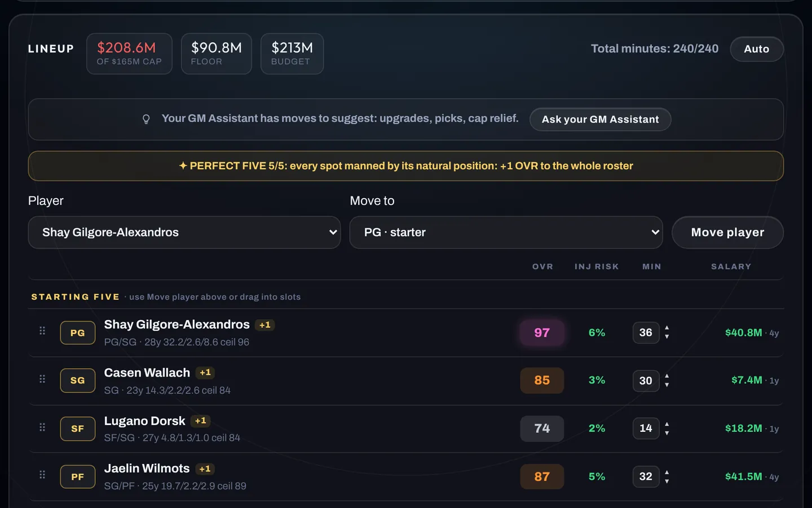Click the Total minutes 240/240 label
The height and width of the screenshot is (508, 812).
(x=655, y=49)
